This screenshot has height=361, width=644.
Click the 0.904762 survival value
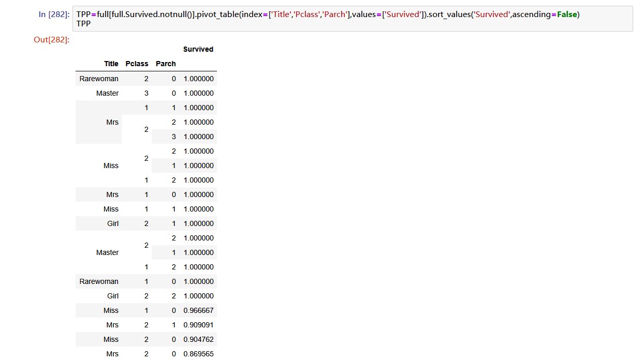[x=198, y=339]
